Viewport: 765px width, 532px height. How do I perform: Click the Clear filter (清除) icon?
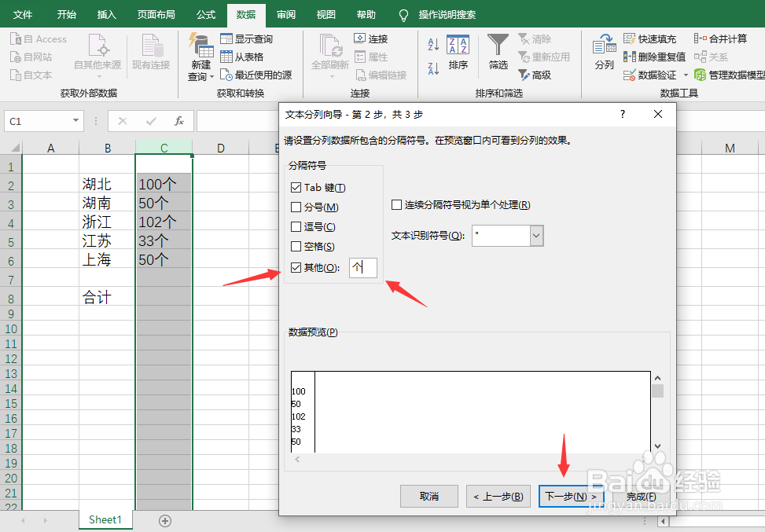[x=524, y=39]
